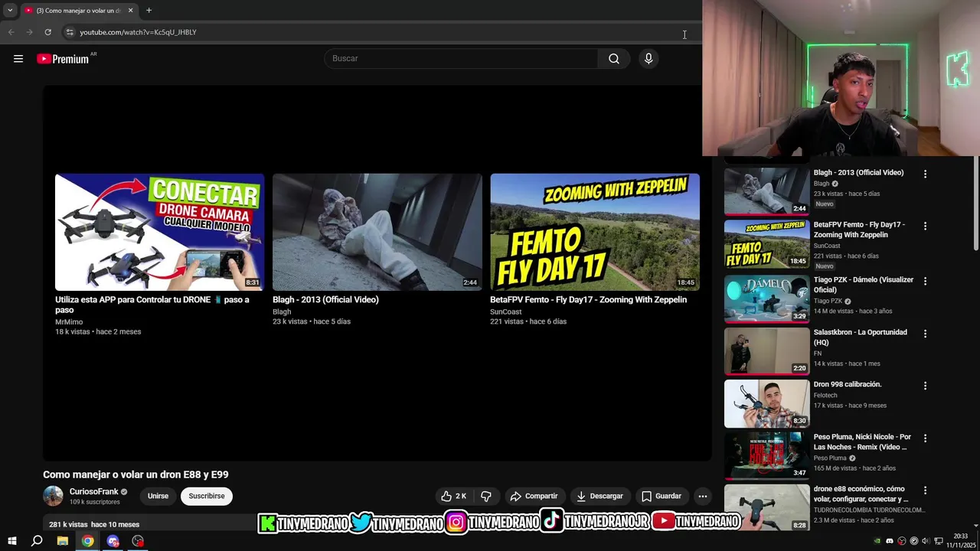Open options for Peso Pluma Por Las Noches
The image size is (980, 551).
pos(925,439)
